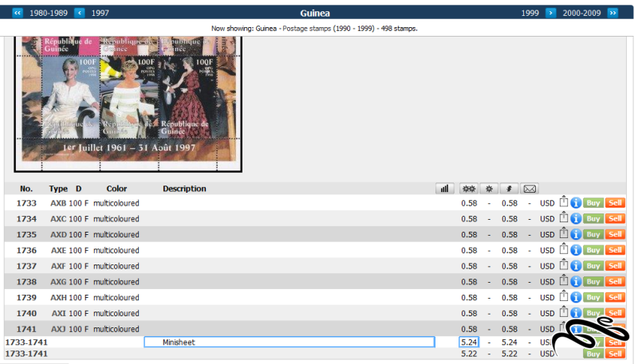Buy stamp number 1734

(x=593, y=218)
